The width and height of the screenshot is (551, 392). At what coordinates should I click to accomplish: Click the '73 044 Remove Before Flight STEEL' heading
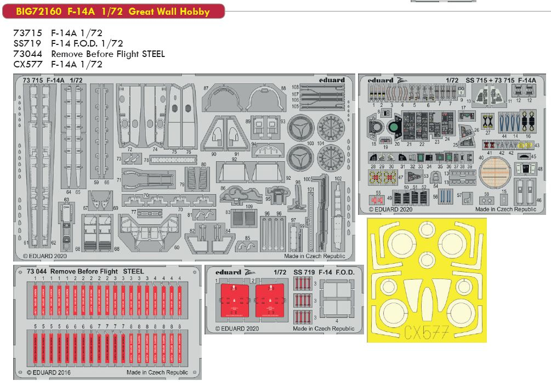tap(86, 271)
